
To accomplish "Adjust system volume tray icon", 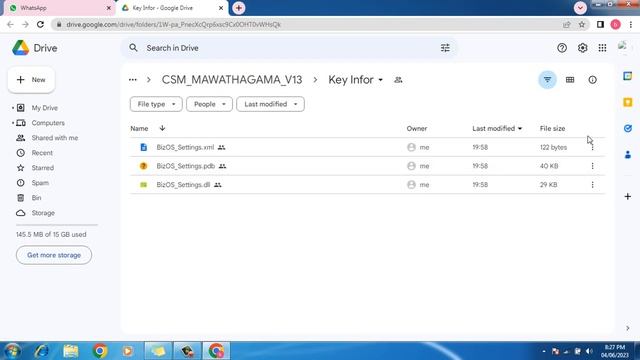I will click(x=589, y=351).
